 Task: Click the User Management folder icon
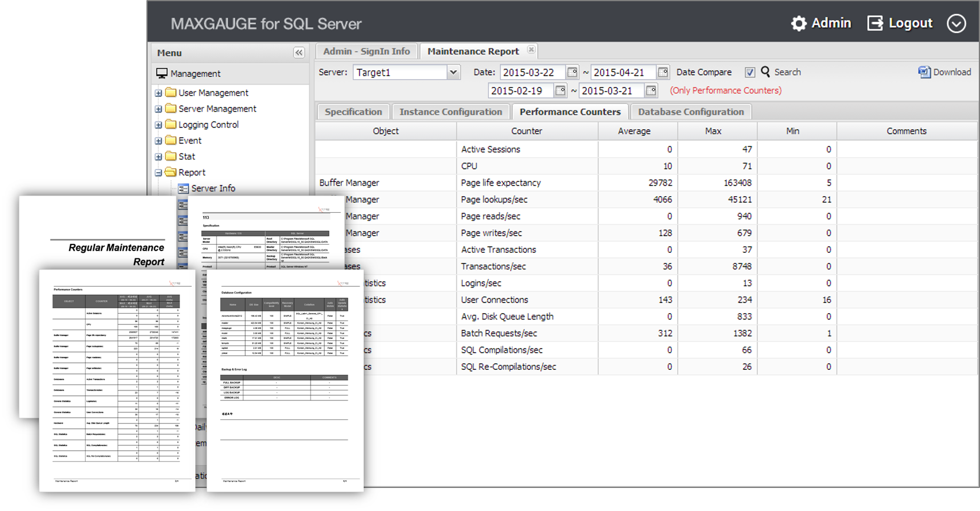(171, 92)
